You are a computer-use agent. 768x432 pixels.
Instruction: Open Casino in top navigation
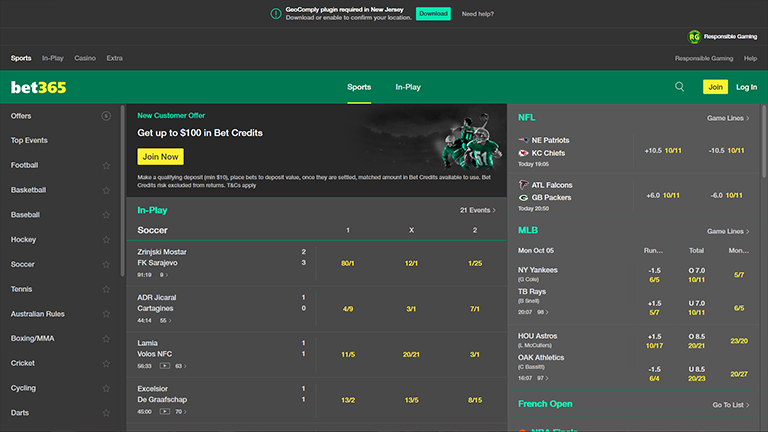(x=85, y=58)
